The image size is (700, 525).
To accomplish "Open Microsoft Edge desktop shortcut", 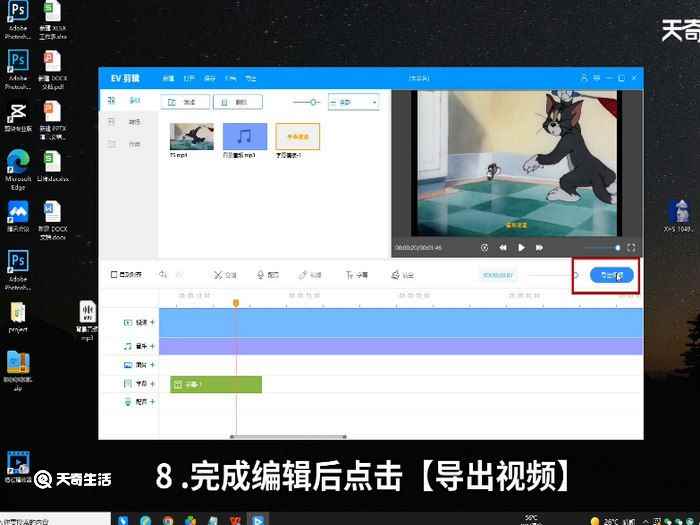I will 18,169.
